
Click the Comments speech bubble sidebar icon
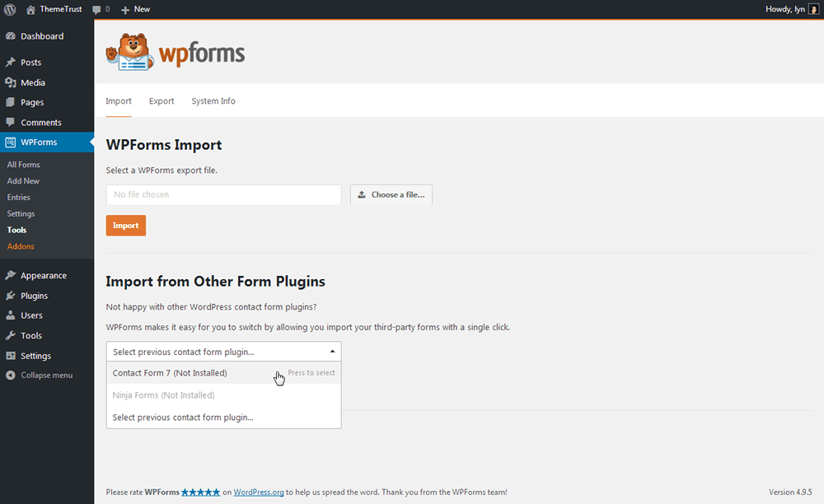pyautogui.click(x=11, y=122)
